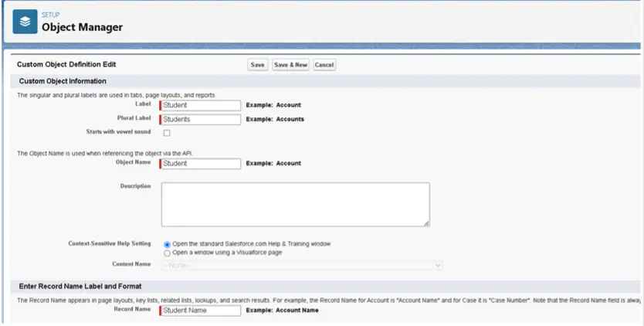Click the Example: Account Name hint text
This screenshot has width=644, height=326.
[x=282, y=311]
